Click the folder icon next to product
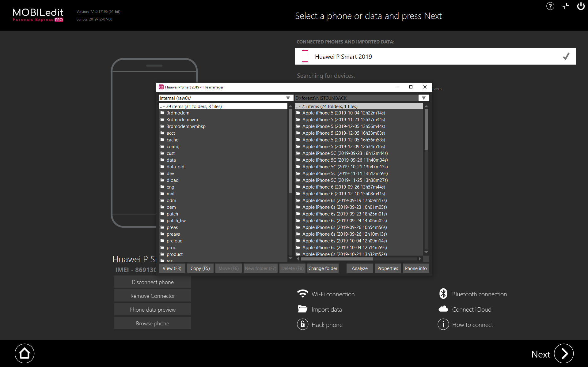Screen dimensions: 588x367 pos(162,254)
